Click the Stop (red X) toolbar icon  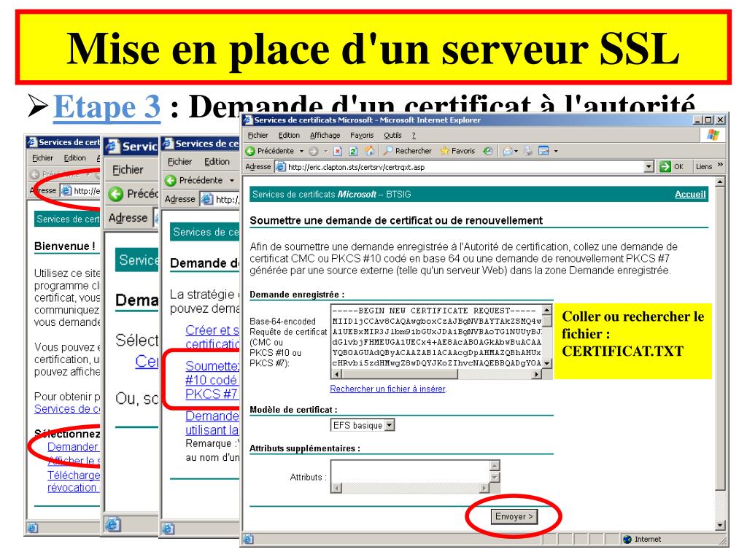point(338,152)
